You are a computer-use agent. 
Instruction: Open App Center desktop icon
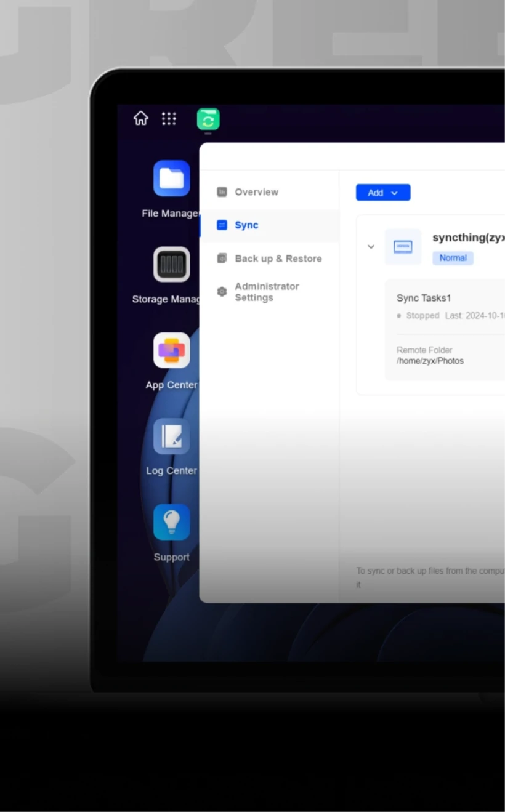point(171,350)
